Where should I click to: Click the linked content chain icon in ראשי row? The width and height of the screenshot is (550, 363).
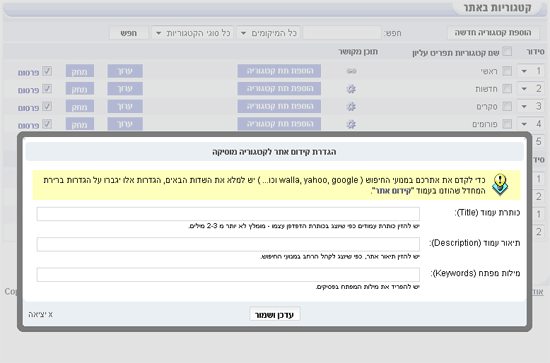click(x=351, y=71)
